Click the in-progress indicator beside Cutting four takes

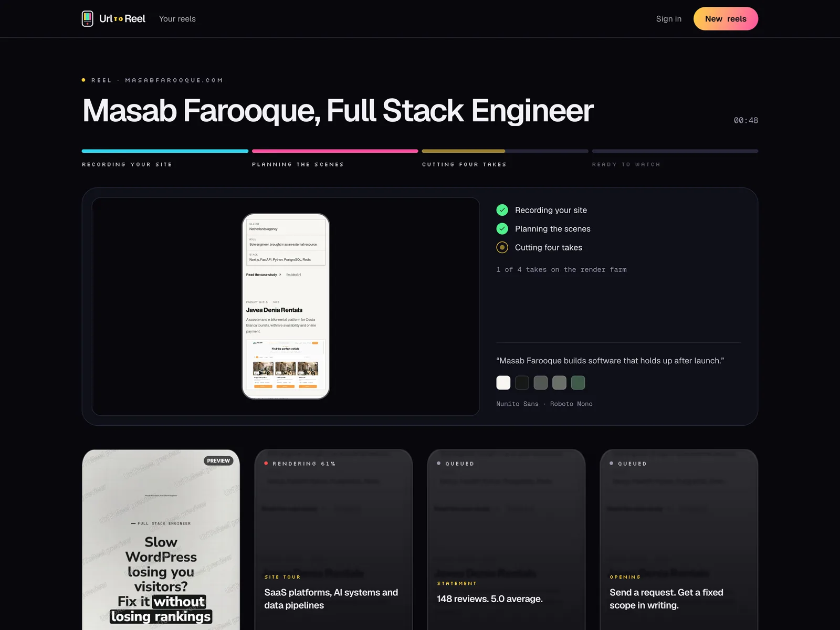pos(502,247)
